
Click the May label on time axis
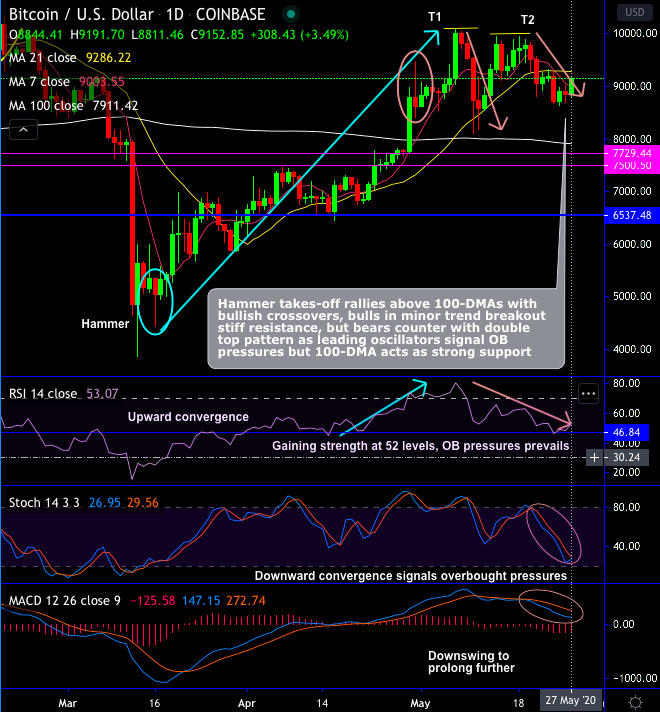(x=420, y=703)
